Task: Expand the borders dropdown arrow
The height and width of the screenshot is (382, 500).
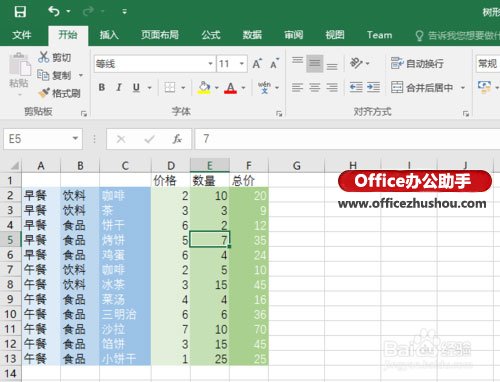Action: point(183,88)
